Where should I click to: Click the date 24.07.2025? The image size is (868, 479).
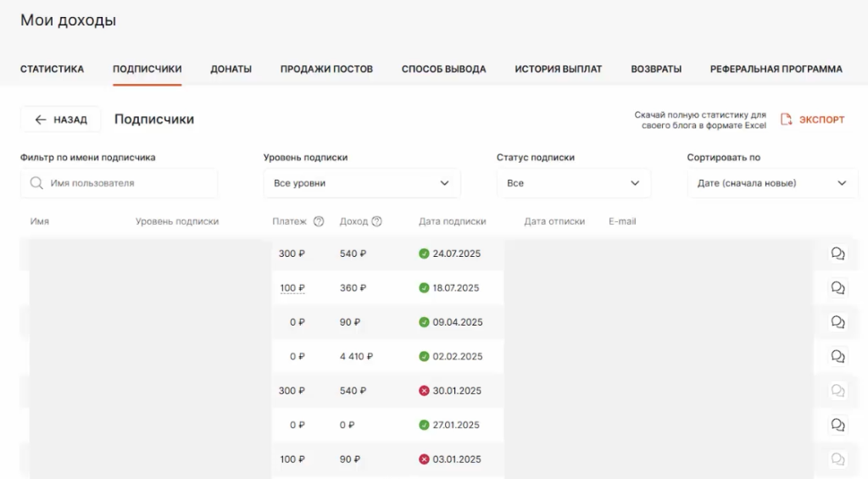(x=457, y=253)
